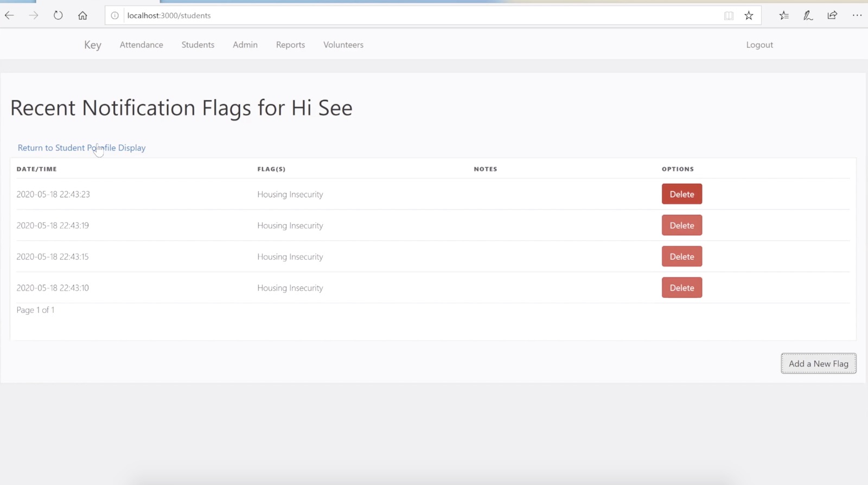Click the share page icon
This screenshot has width=868, height=485.
832,15
